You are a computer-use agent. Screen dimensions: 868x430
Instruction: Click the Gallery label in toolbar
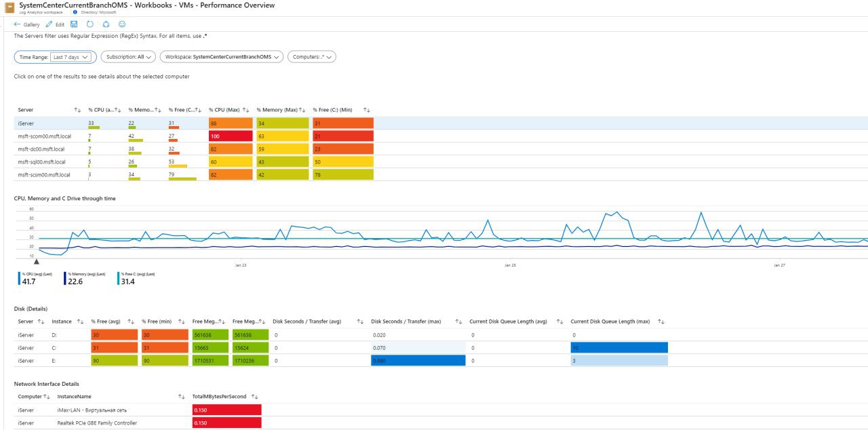(32, 24)
